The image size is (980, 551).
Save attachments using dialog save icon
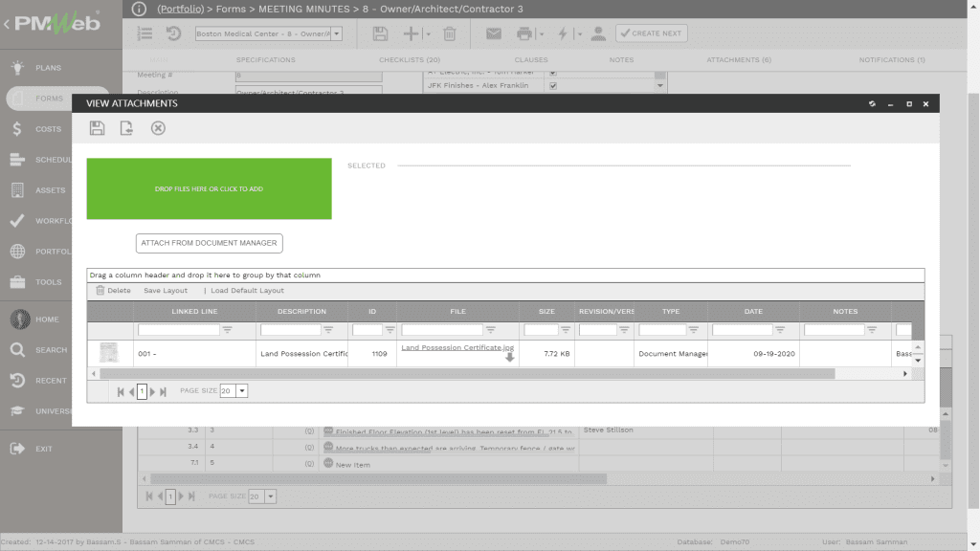click(x=97, y=128)
